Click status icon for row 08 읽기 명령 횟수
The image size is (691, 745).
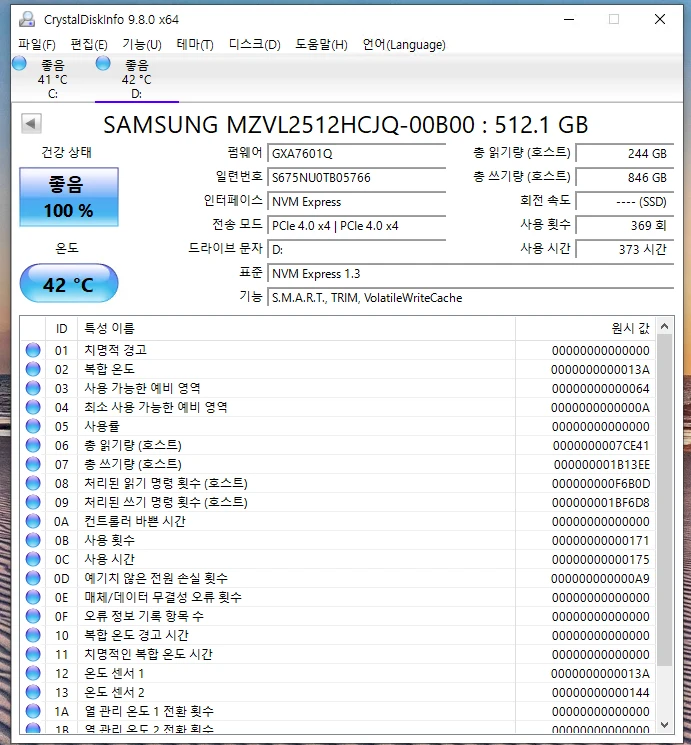point(33,483)
